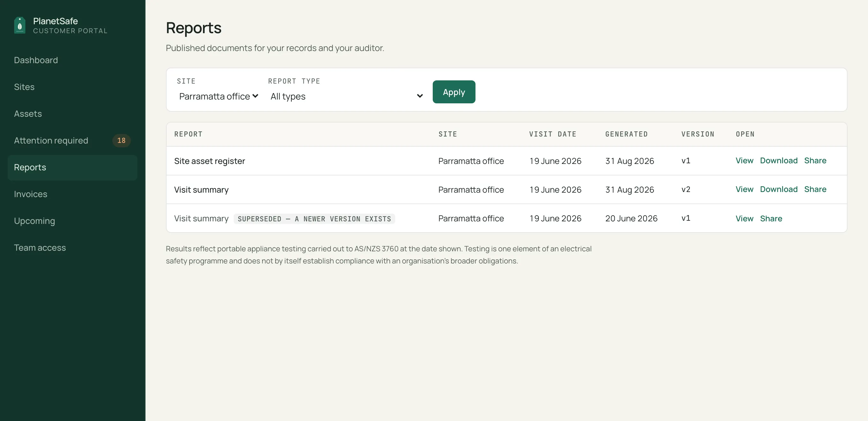Share the superseded Visit summary v1
The height and width of the screenshot is (421, 868).
coord(771,218)
